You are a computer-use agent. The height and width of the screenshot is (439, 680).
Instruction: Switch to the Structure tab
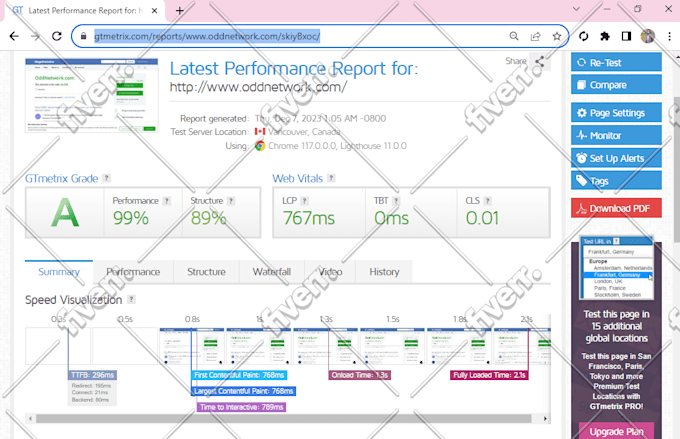[206, 272]
